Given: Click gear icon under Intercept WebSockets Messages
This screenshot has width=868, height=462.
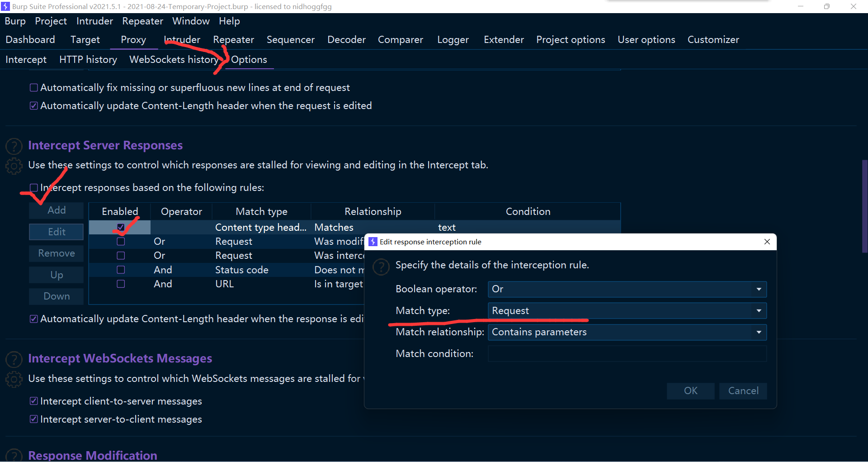Looking at the screenshot, I should click(x=14, y=379).
